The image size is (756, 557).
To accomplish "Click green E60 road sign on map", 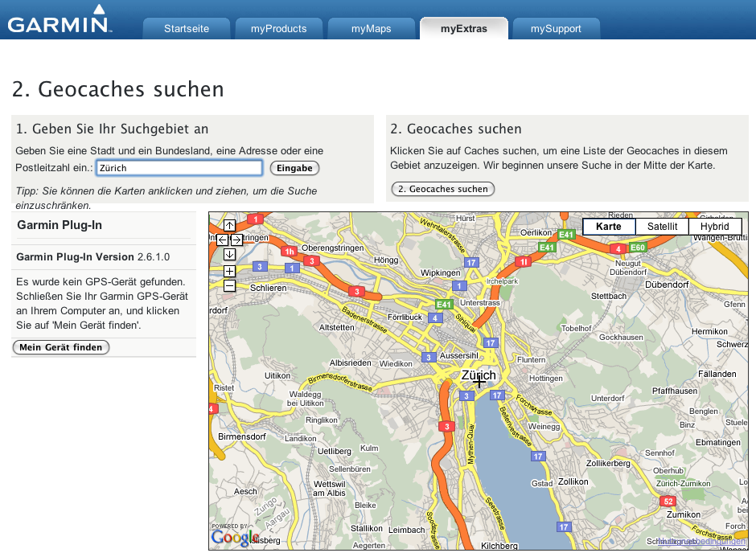I will coord(638,248).
